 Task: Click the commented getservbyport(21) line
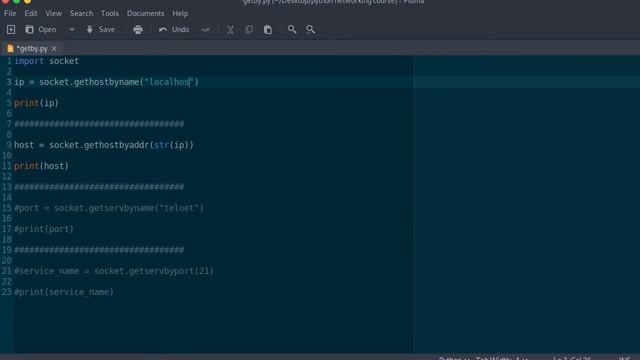coord(114,271)
